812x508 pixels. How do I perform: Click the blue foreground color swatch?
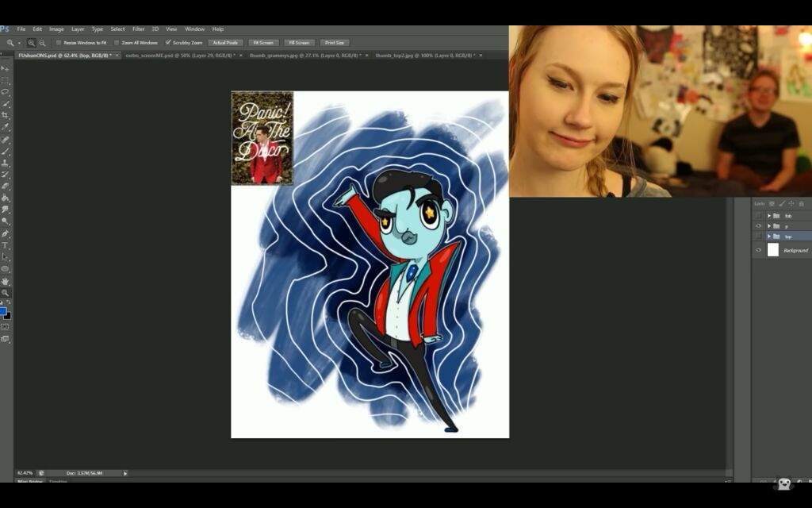(x=2, y=311)
